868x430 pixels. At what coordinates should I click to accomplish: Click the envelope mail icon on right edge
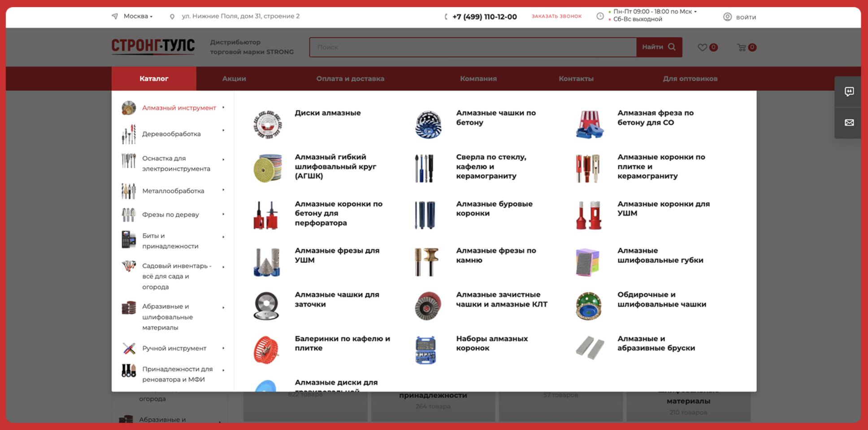[849, 123]
